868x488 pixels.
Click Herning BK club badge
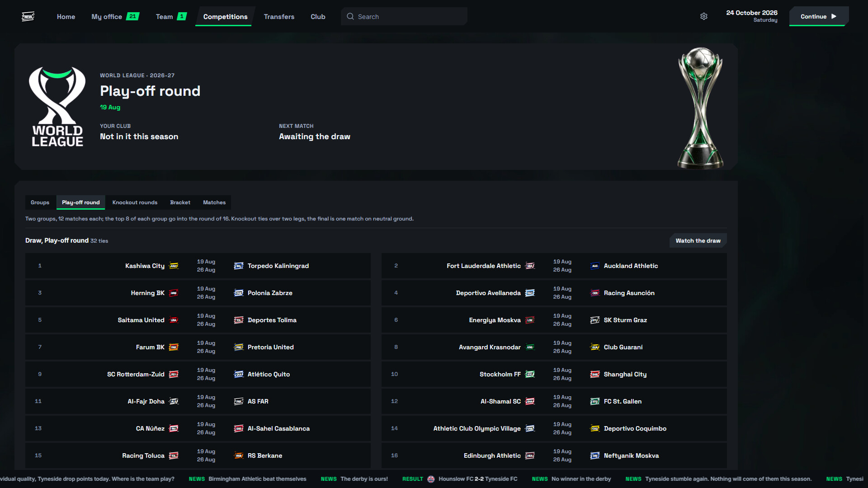point(174,293)
